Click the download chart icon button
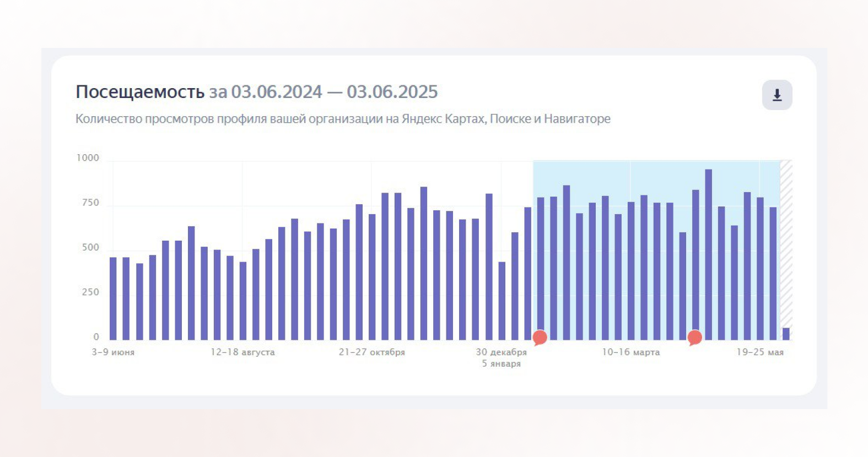Image resolution: width=868 pixels, height=457 pixels. [777, 95]
